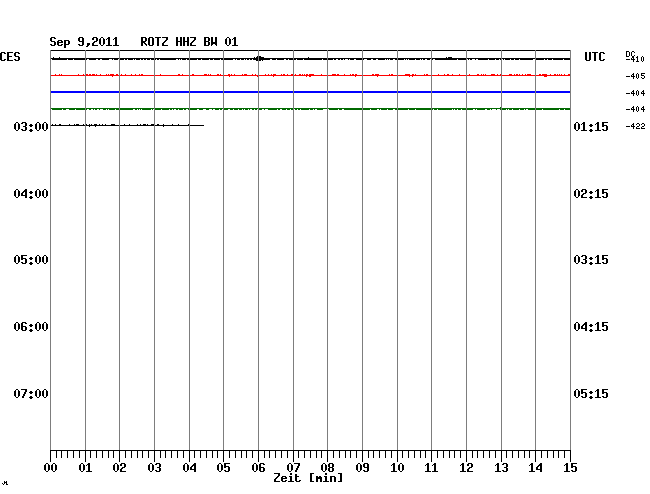Click the "-405" DC offset value
This screenshot has width=650, height=494.
tap(635, 76)
